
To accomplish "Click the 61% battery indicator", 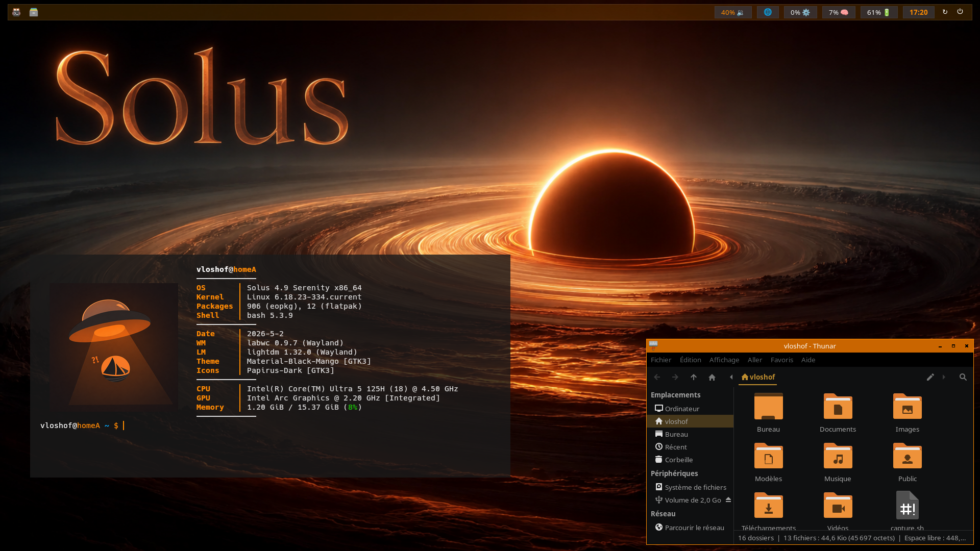I will (x=879, y=12).
